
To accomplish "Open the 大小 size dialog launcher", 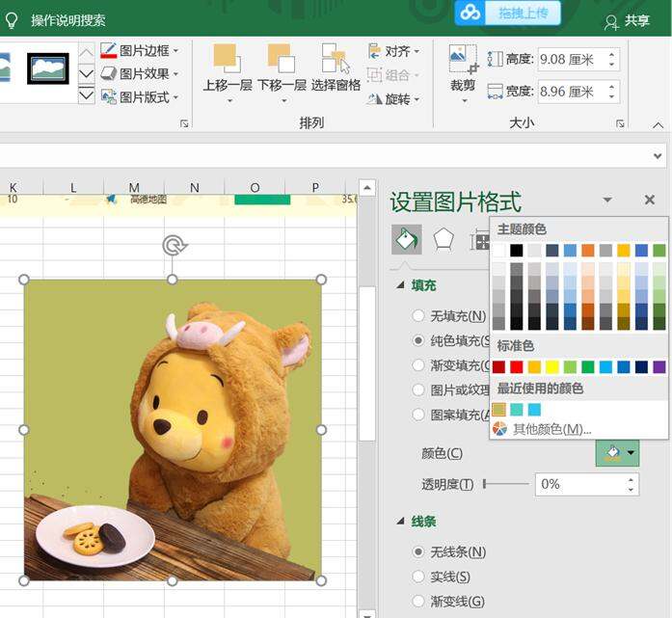I will [620, 123].
